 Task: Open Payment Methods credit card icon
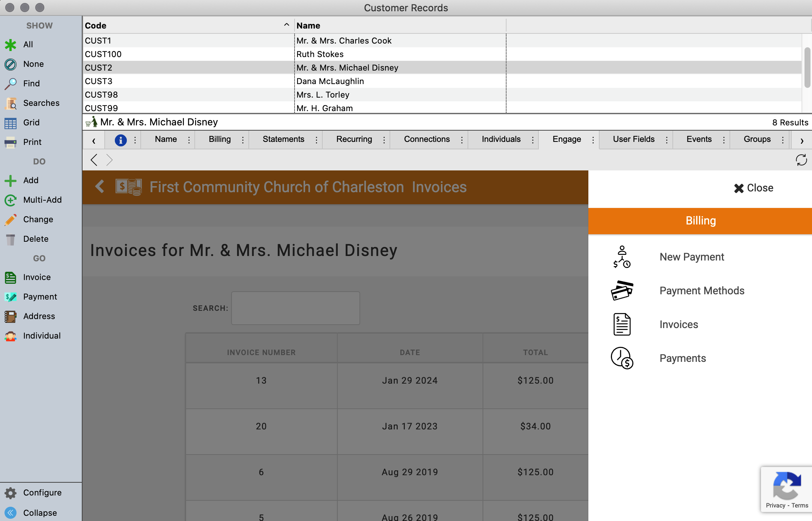pos(622,291)
